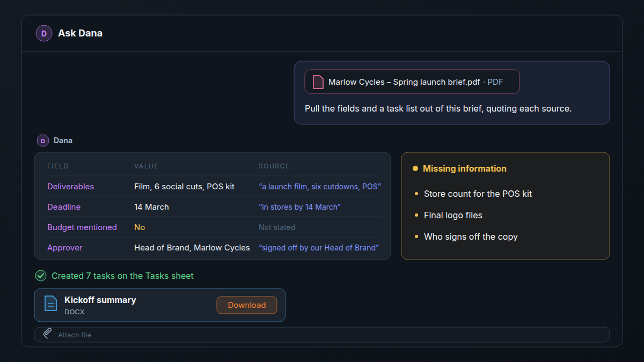The image size is (644, 362).
Task: Click the paperclip attach icon
Action: (x=48, y=334)
